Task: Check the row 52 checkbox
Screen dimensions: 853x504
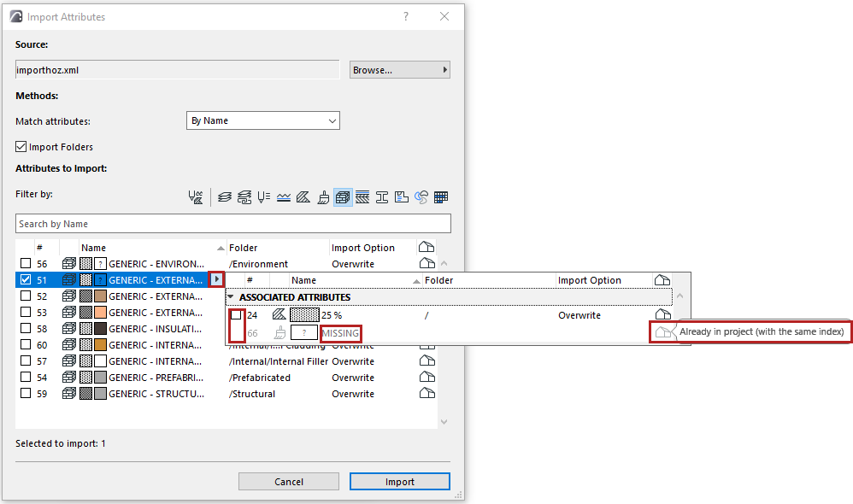Action: 26,296
